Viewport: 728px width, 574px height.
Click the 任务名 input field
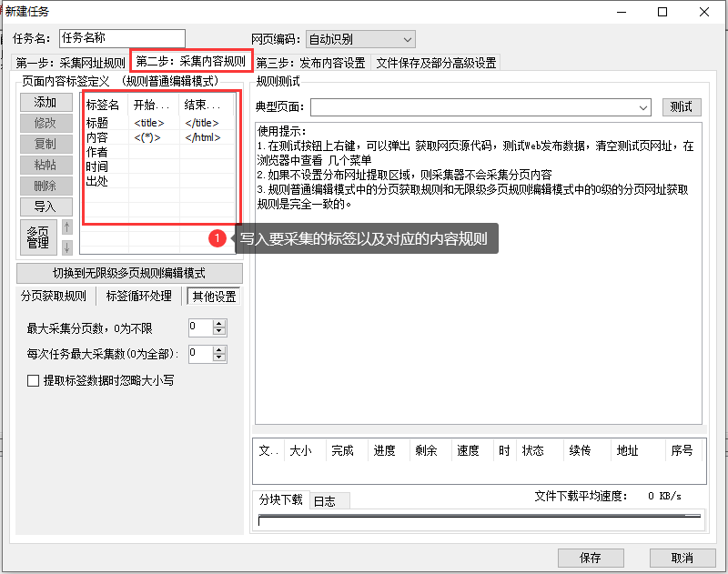pos(122,38)
